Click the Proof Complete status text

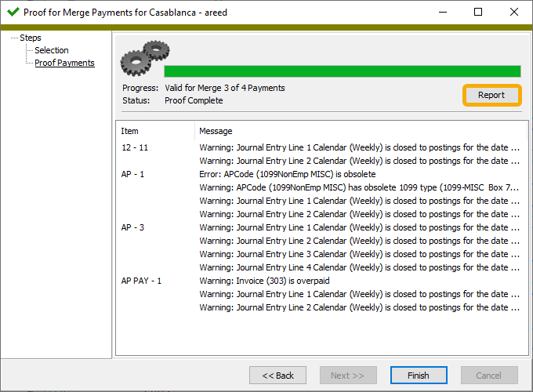click(194, 100)
